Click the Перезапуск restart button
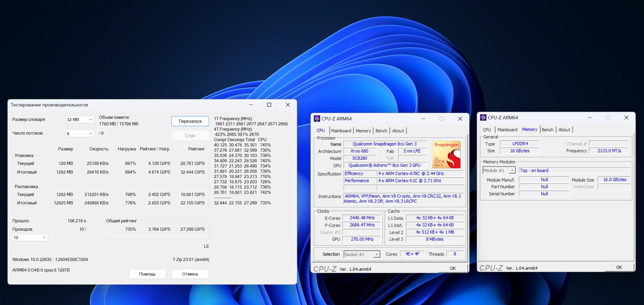This screenshot has height=305, width=644. coord(190,121)
